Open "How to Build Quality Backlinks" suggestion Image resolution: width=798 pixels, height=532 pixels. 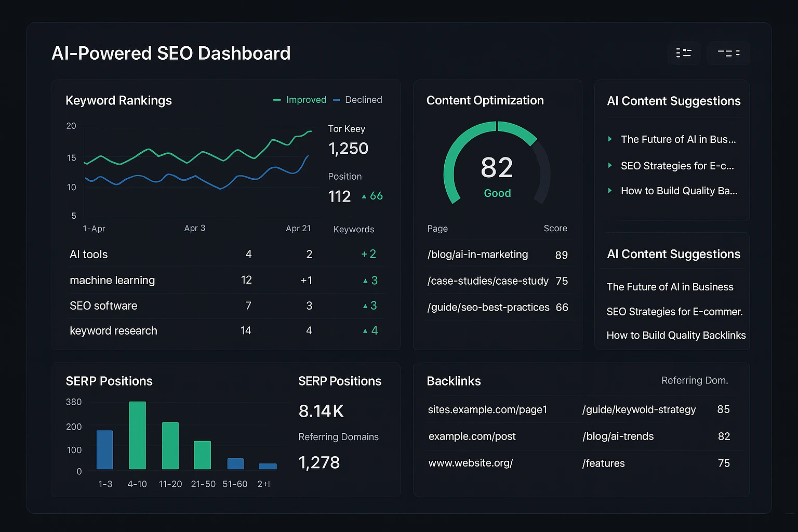click(676, 335)
